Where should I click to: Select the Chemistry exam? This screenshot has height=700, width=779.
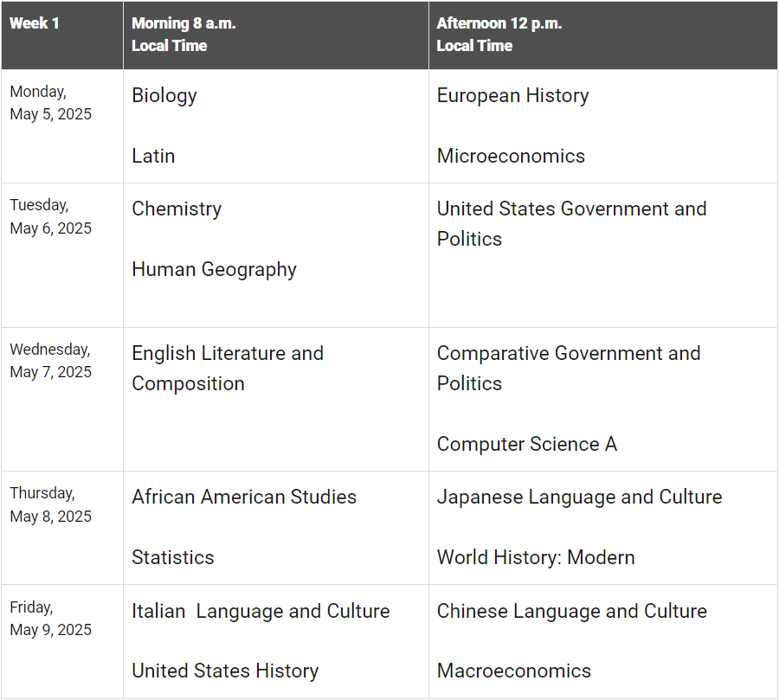(177, 209)
